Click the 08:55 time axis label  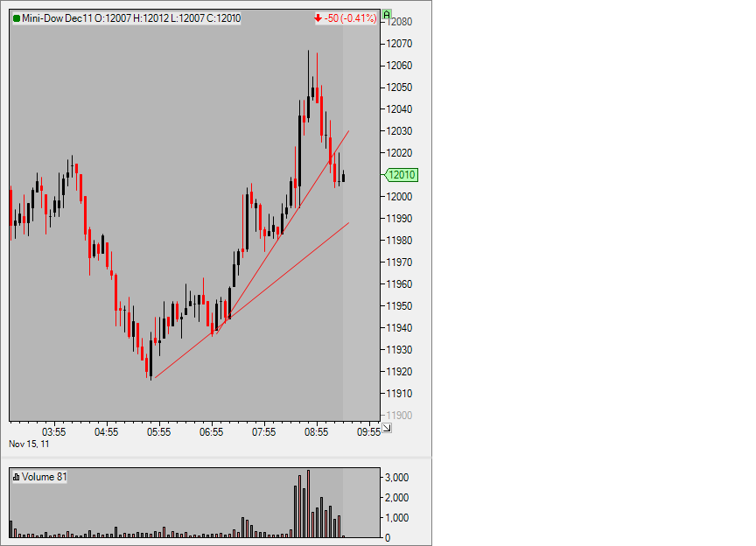click(x=316, y=432)
